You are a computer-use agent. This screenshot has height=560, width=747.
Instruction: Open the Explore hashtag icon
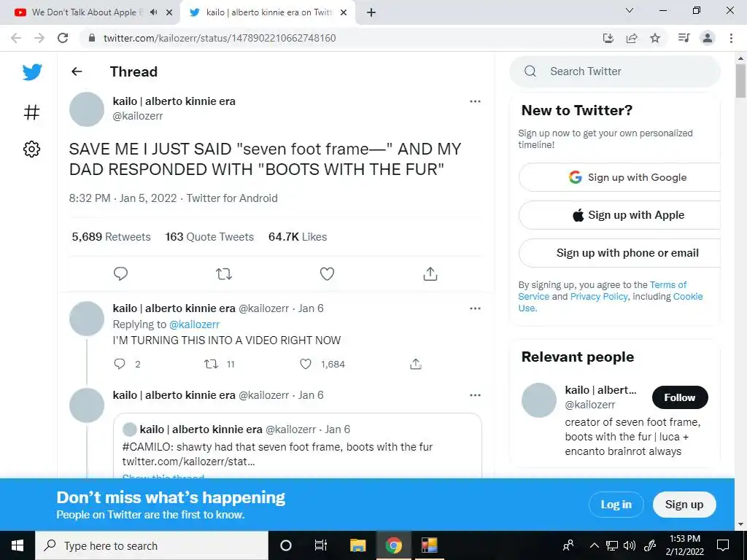click(x=31, y=112)
